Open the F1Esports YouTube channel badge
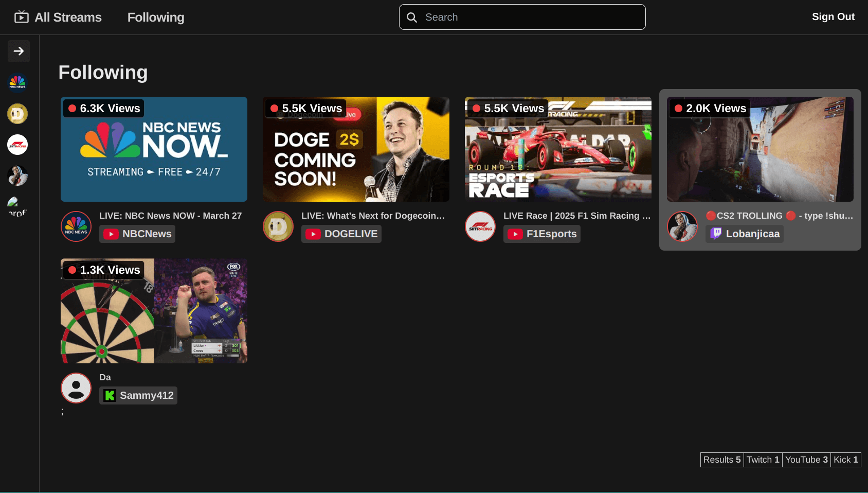 (x=542, y=234)
